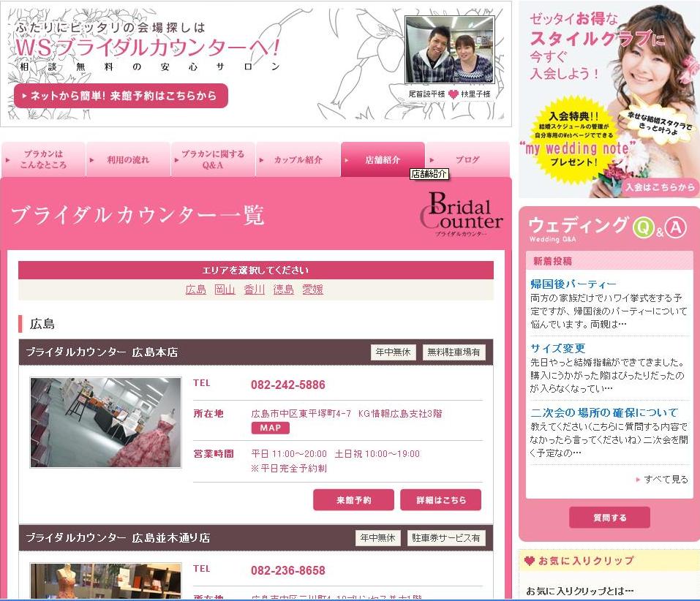Click phone number 082-242-5886
This screenshot has height=601, width=700.
point(288,385)
